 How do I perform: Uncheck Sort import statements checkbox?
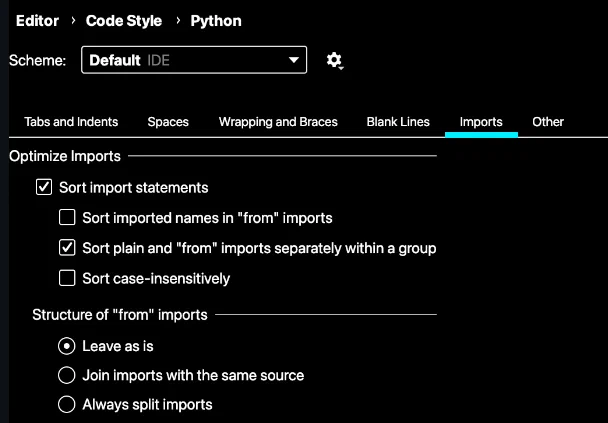click(x=44, y=187)
